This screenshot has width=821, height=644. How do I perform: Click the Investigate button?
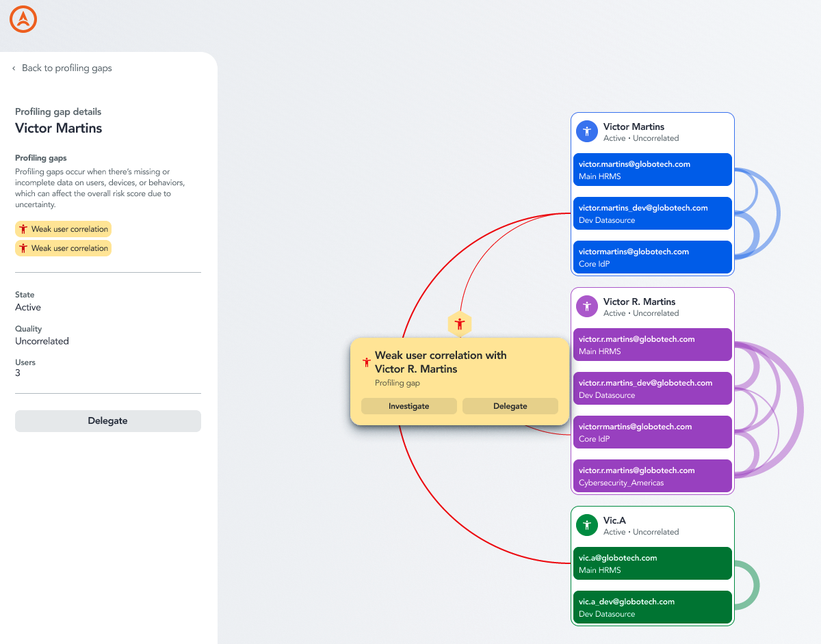pyautogui.click(x=409, y=406)
